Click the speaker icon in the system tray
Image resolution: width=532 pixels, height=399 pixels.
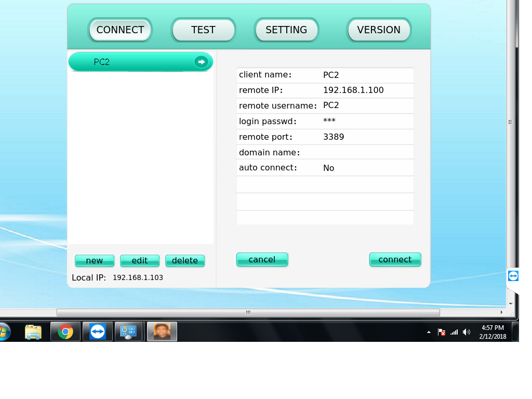pyautogui.click(x=466, y=331)
